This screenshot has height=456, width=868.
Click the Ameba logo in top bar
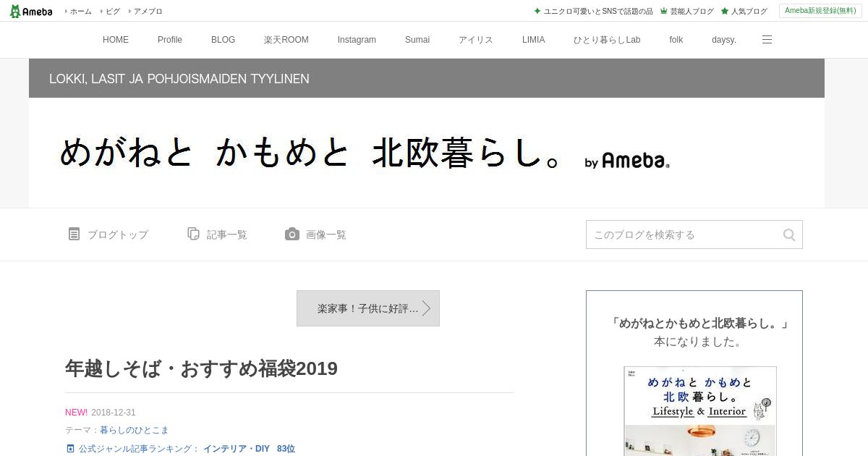[x=31, y=11]
